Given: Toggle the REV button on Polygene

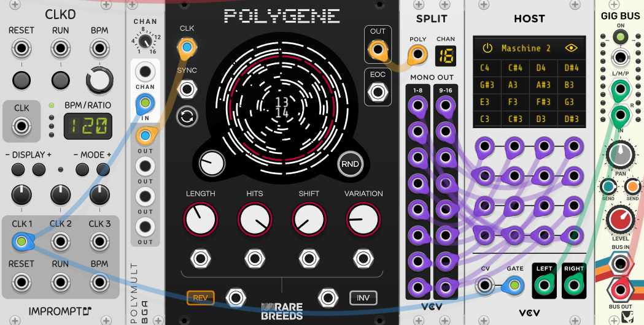Looking at the screenshot, I should [x=200, y=298].
